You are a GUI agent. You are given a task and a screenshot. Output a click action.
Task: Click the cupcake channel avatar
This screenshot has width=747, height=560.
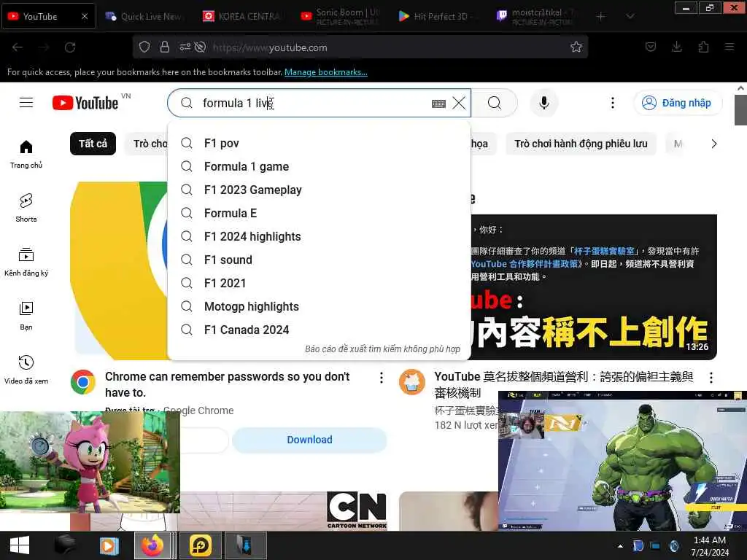(412, 382)
